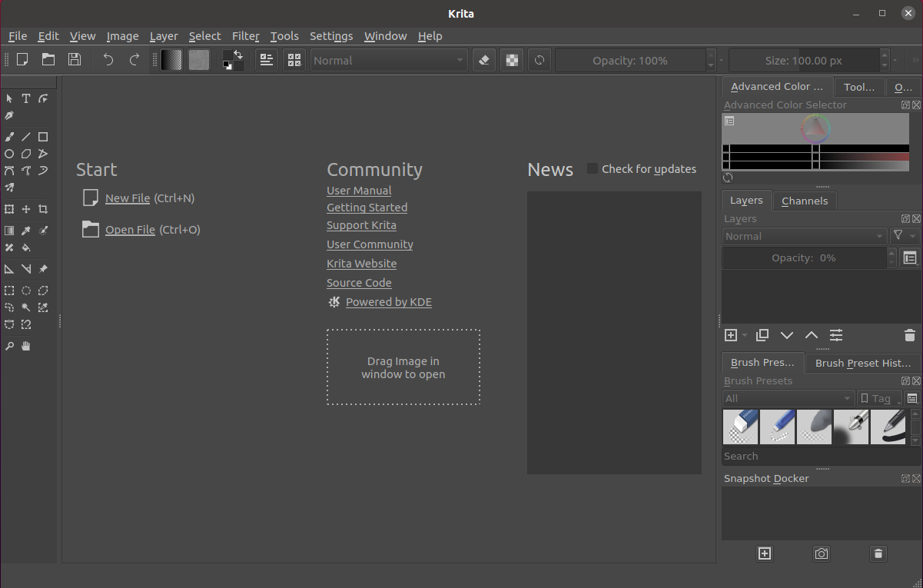Open the User Manual link
The height and width of the screenshot is (588, 923).
(x=359, y=191)
